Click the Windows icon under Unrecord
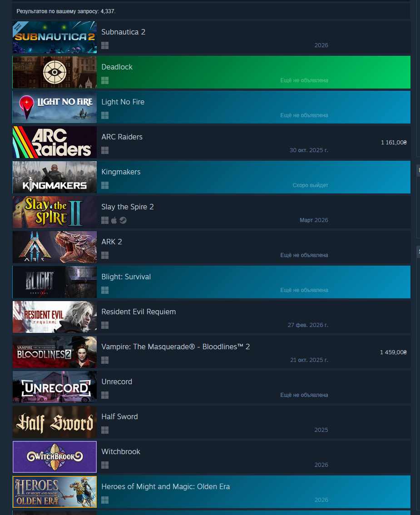The image size is (420, 515). point(105,395)
